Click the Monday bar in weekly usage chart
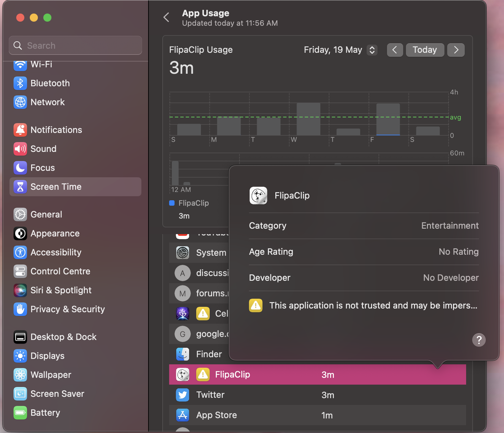Viewport: 504px width, 433px height. click(229, 126)
